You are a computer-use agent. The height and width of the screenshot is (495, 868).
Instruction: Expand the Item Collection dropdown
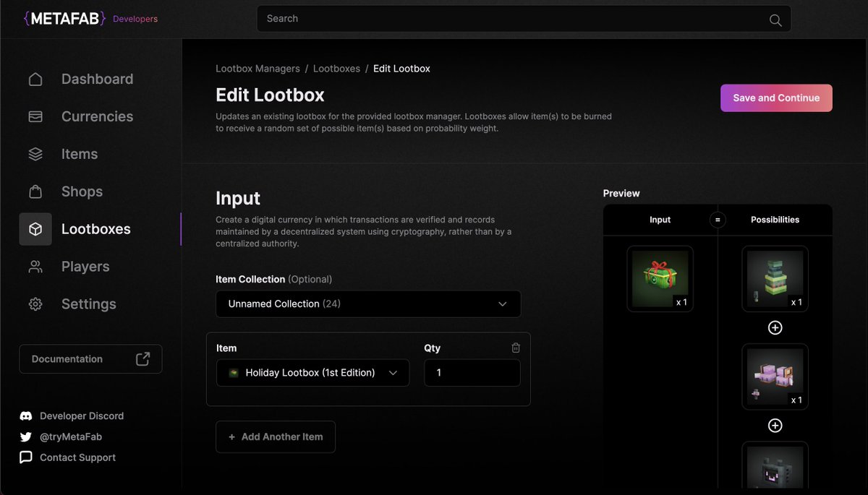[368, 304]
